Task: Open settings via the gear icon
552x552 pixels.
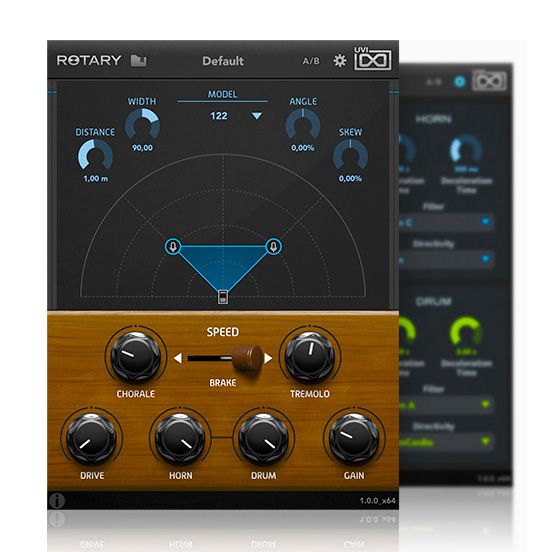Action: [340, 61]
